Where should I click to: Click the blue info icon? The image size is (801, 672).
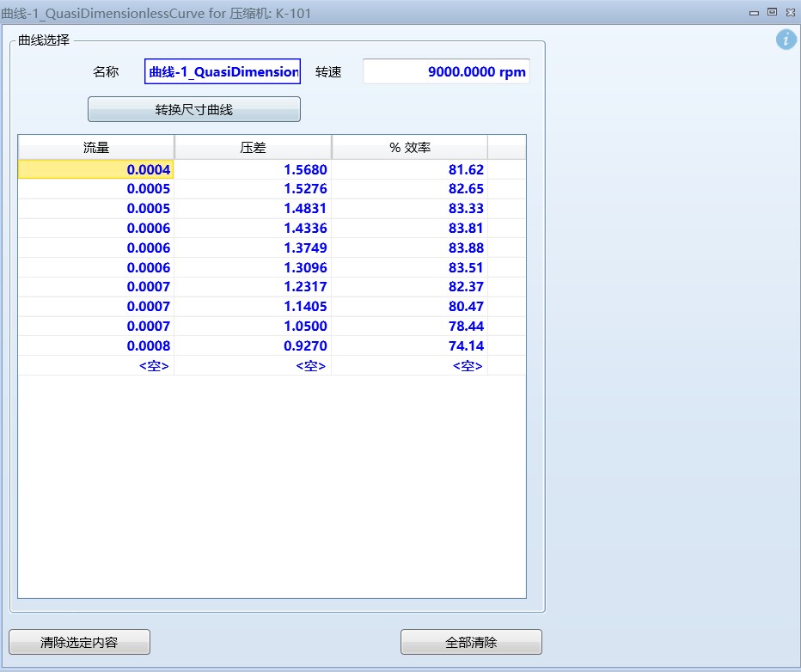click(786, 40)
